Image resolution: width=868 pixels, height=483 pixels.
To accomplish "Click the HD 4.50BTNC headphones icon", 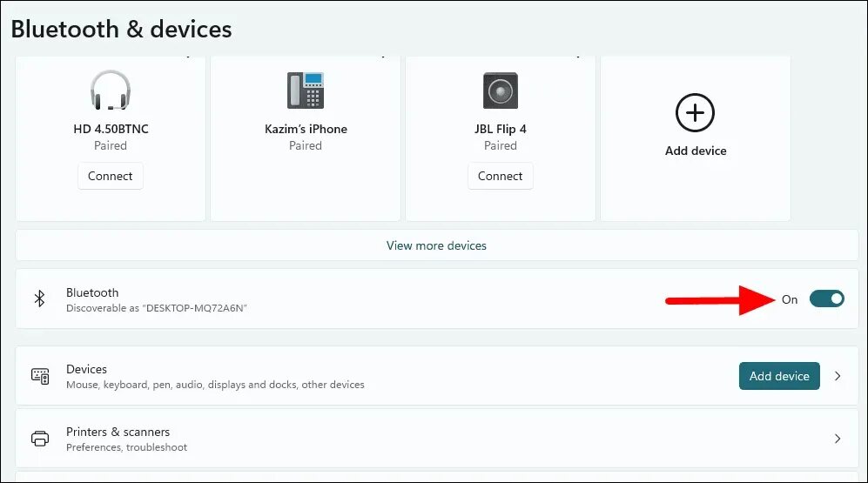I will [111, 91].
